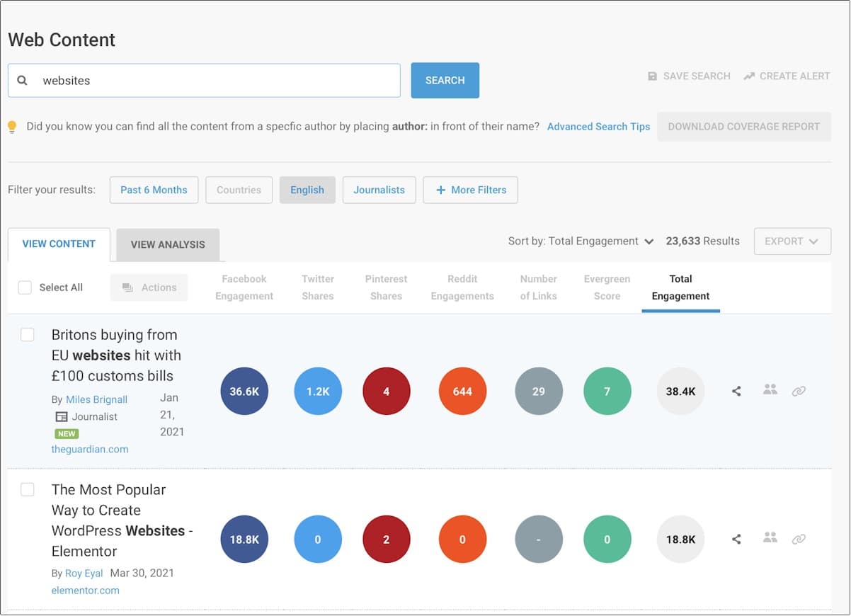
Task: Click the backlinks chain icon for the Guardian article
Action: (799, 391)
